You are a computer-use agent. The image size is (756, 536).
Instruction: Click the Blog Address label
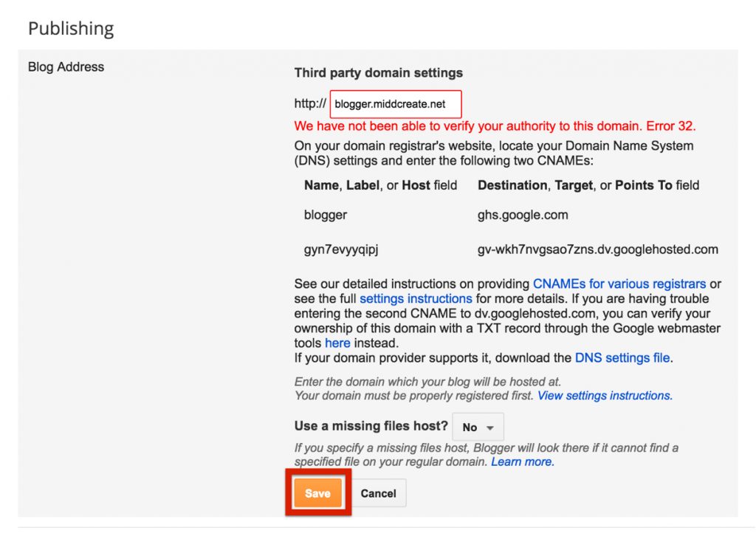pos(66,66)
